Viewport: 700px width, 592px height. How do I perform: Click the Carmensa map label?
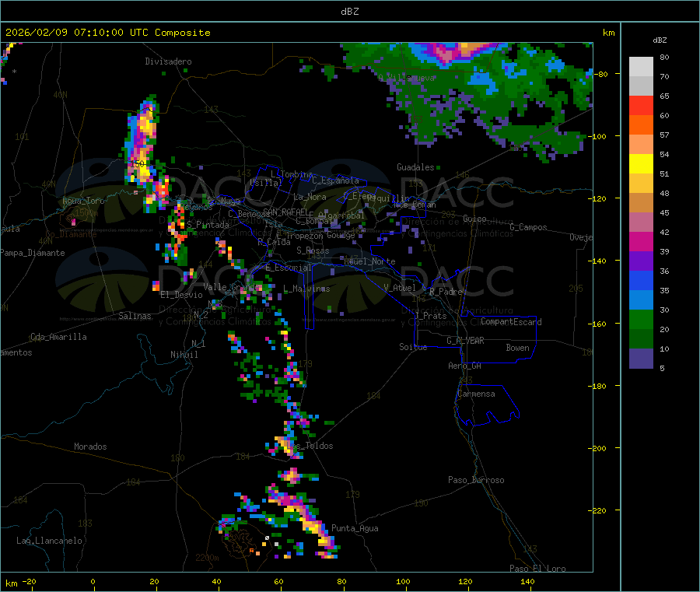(x=476, y=394)
